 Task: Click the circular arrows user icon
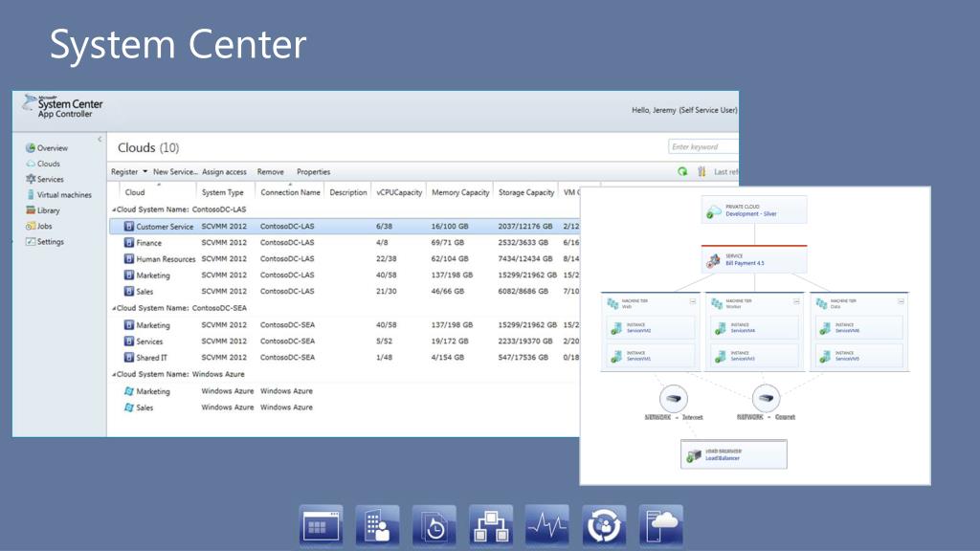point(605,525)
